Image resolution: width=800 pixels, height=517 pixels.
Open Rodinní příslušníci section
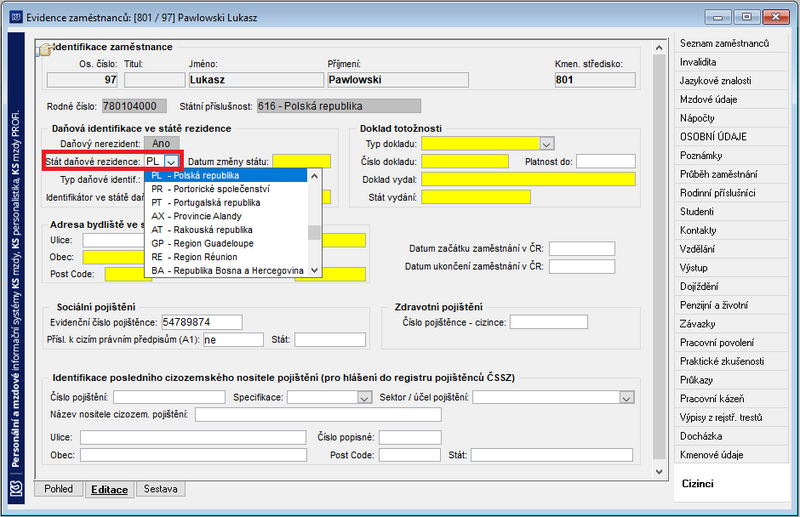(731, 193)
